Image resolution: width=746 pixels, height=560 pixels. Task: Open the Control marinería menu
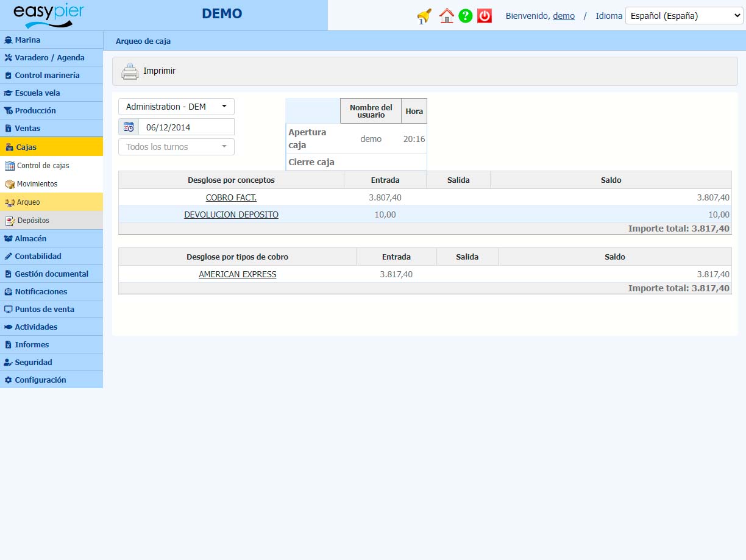51,76
